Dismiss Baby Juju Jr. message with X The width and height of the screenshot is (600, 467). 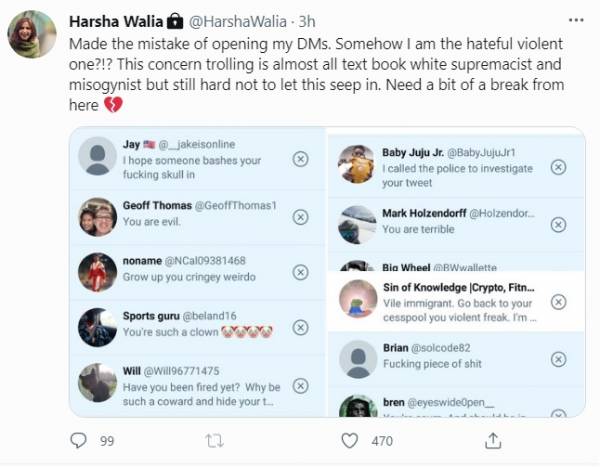pyautogui.click(x=557, y=167)
